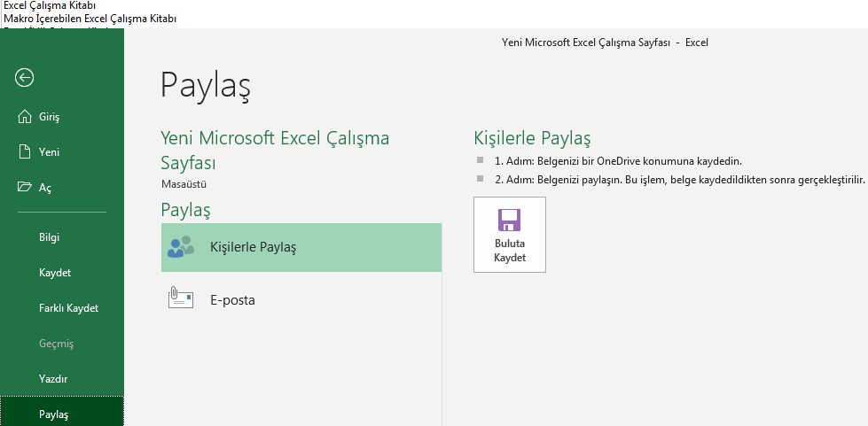Click the '1. Adım' OneDrive instruction text
Image resolution: width=868 pixels, height=426 pixels.
coord(618,161)
